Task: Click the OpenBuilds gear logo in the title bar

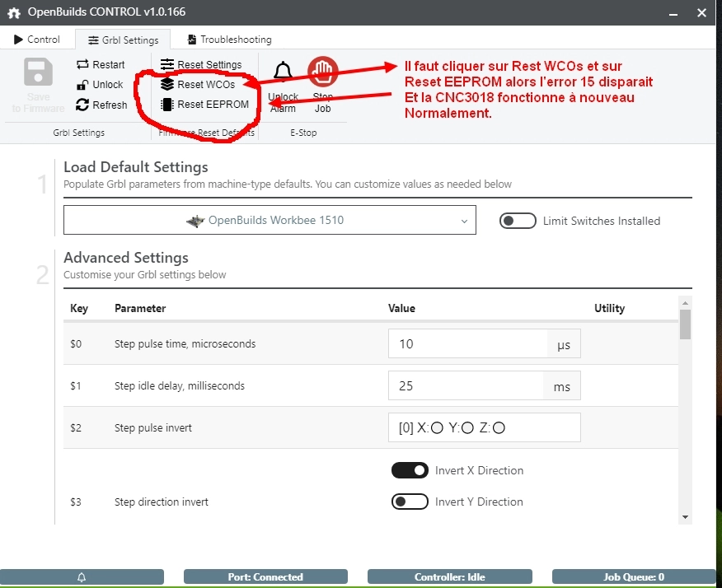Action: click(14, 12)
